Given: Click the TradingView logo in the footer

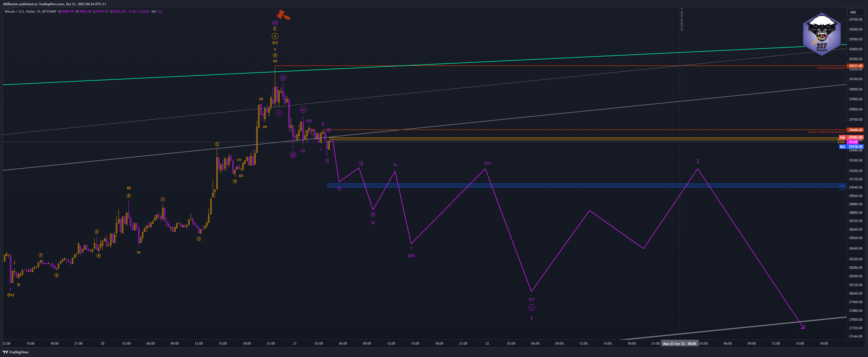Looking at the screenshot, I should click(x=16, y=352).
